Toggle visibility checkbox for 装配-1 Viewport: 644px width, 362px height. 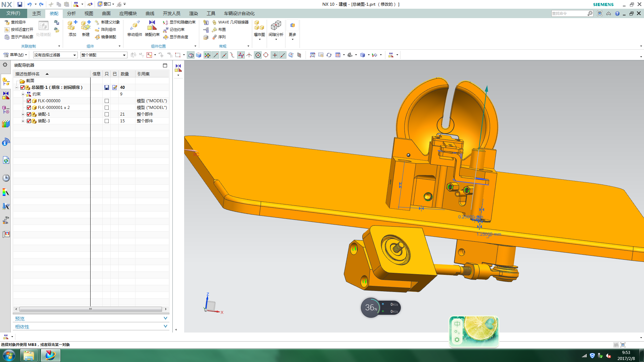pyautogui.click(x=29, y=114)
